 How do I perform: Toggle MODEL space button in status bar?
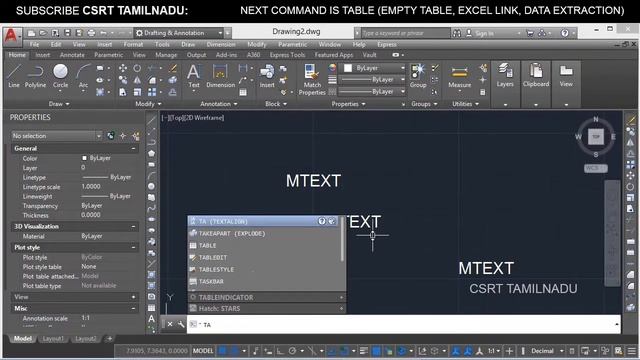203,351
